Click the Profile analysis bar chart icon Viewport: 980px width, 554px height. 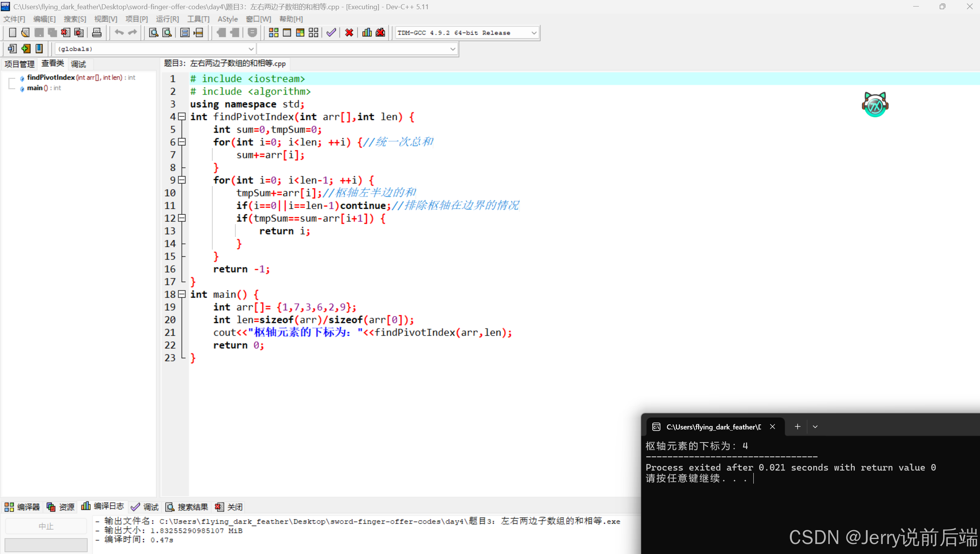(x=367, y=33)
